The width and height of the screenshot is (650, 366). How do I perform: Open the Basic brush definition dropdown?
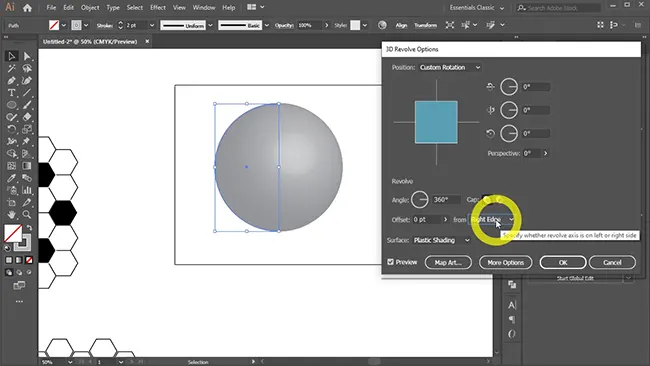pos(266,25)
